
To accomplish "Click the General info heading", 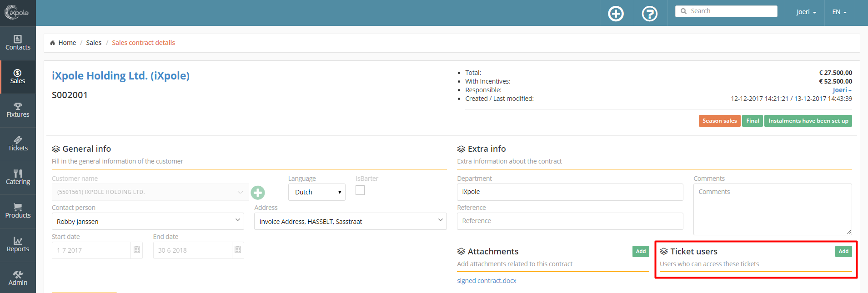I will 86,149.
